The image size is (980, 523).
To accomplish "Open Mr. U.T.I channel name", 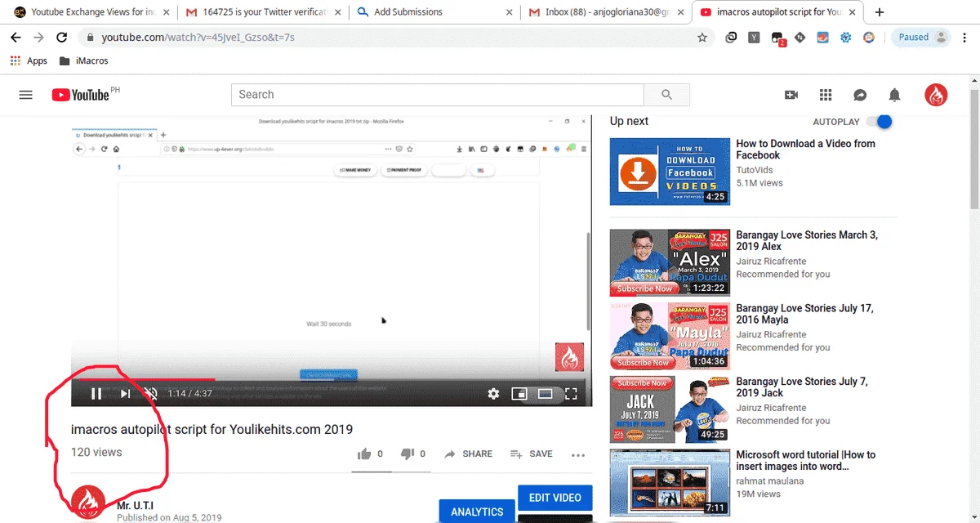I will click(x=135, y=506).
